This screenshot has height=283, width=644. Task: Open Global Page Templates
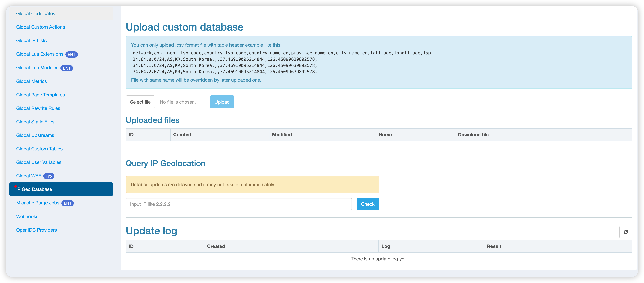[40, 95]
